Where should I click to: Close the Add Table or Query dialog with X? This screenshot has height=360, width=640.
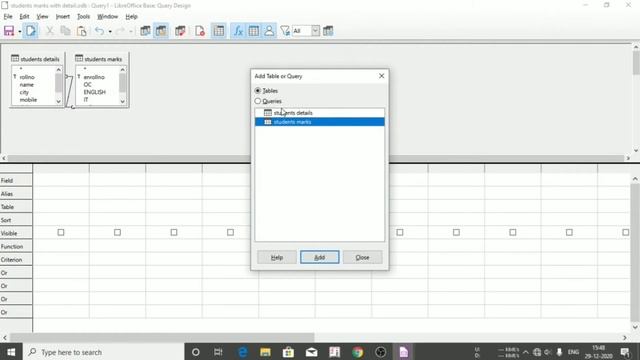point(381,76)
